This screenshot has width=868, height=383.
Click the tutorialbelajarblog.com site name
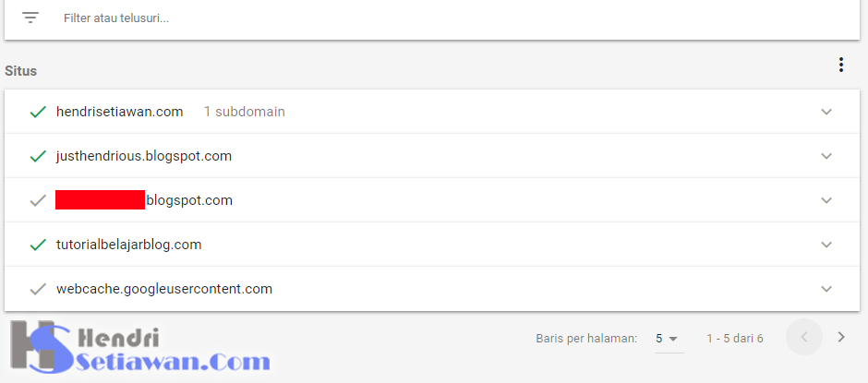128,245
